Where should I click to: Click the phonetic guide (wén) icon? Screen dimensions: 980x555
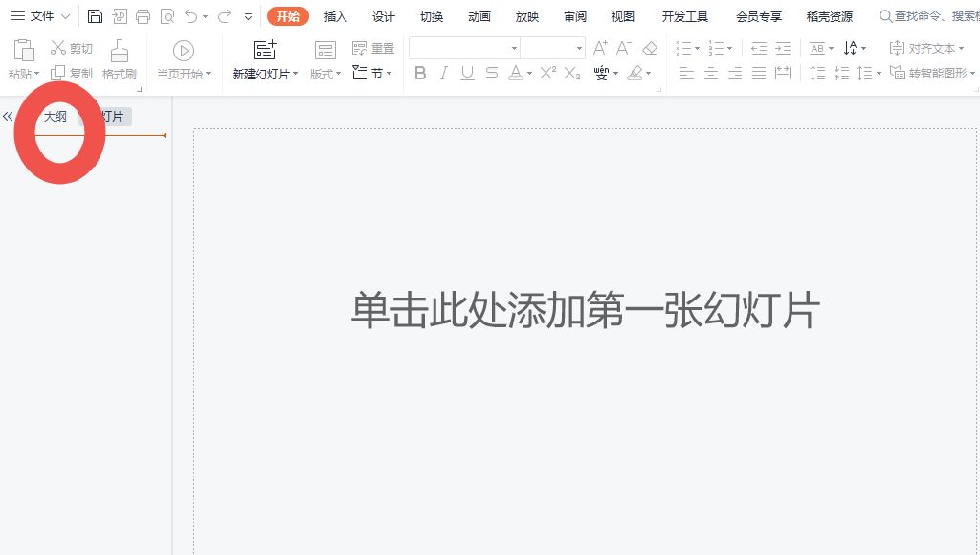pos(601,73)
